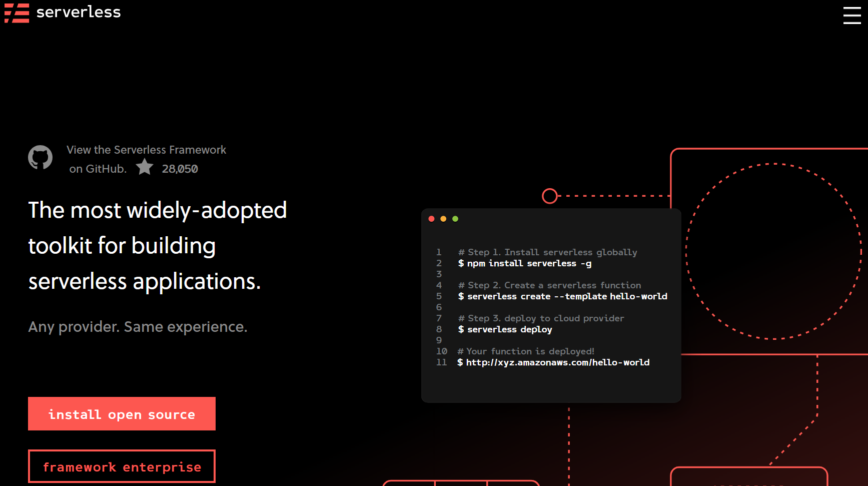Click "Any provider. Same experience." subtitle
Screen dimensions: 868x486
[x=138, y=327]
